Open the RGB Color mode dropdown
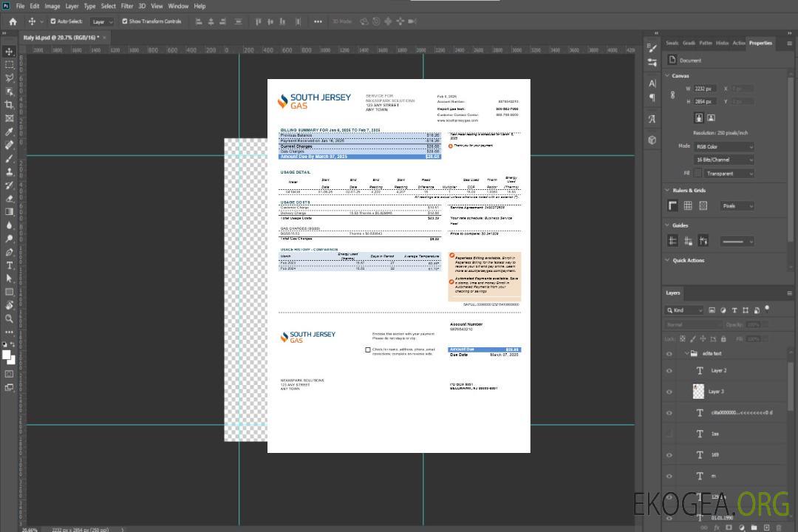798x532 pixels. (723, 146)
